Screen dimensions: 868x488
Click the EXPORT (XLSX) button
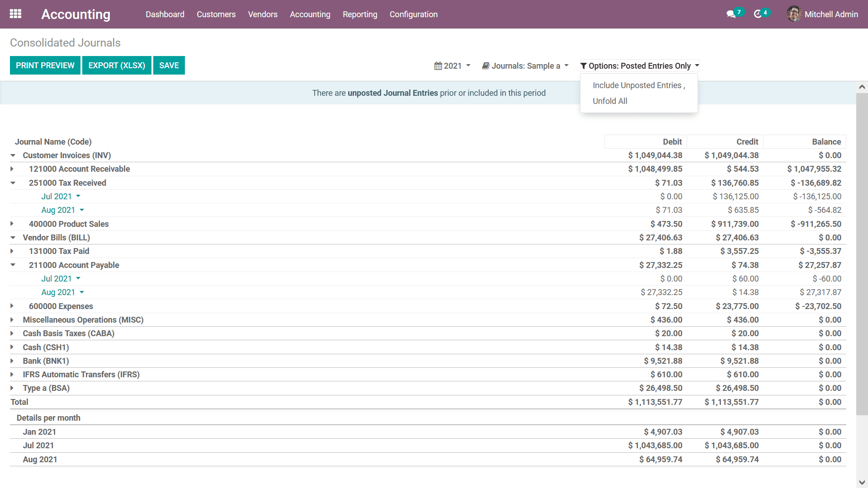117,66
